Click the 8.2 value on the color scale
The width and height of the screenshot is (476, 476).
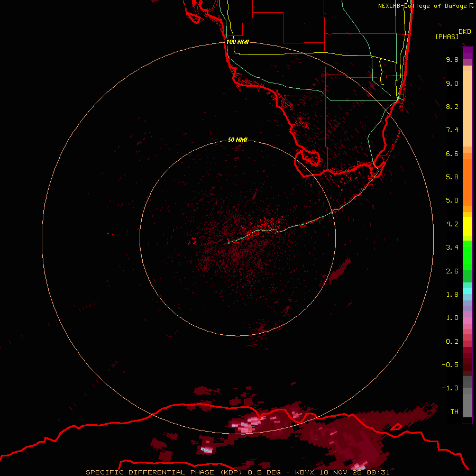(x=452, y=106)
